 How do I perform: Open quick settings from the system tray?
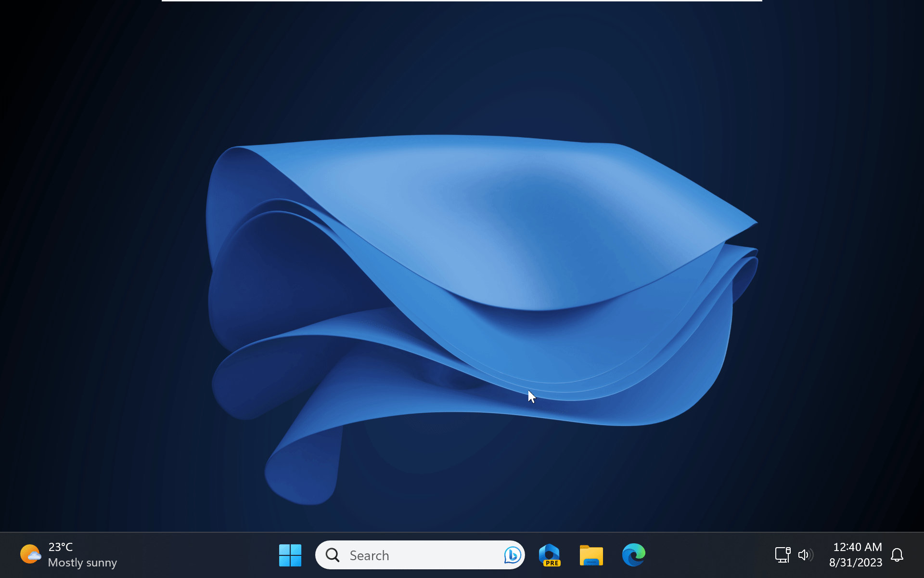coord(794,555)
